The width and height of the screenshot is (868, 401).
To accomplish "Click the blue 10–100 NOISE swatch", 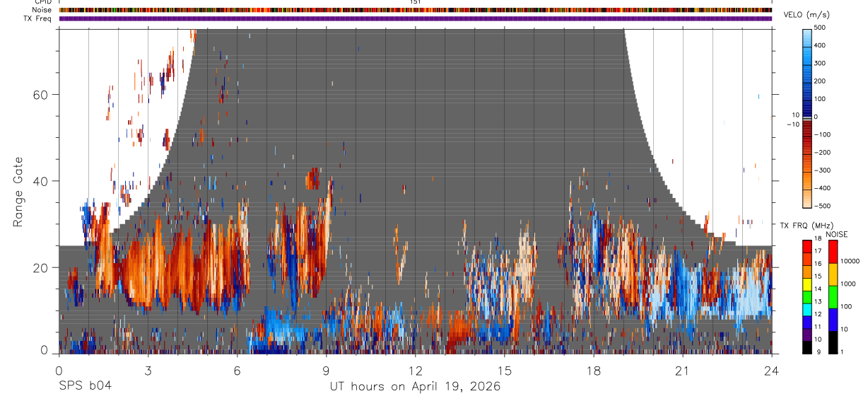I will [833, 318].
